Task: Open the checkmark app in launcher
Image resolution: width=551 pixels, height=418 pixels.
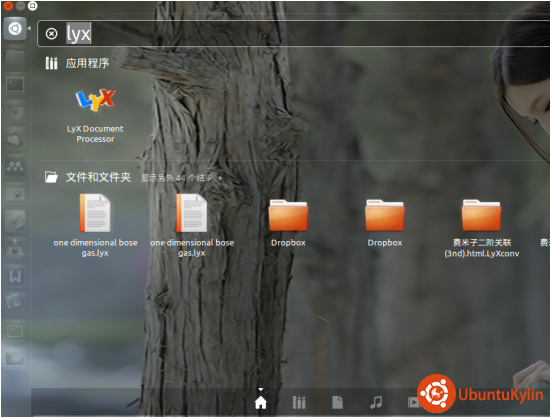Action: coord(15,221)
